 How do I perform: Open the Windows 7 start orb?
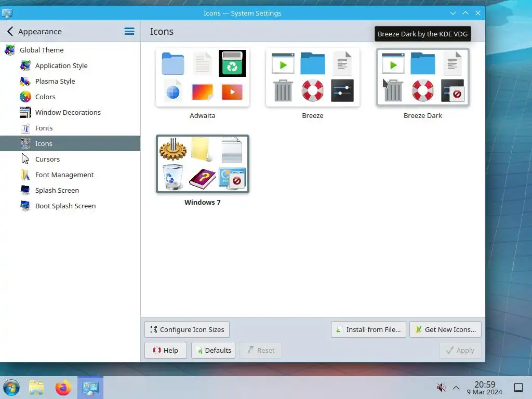pos(11,388)
